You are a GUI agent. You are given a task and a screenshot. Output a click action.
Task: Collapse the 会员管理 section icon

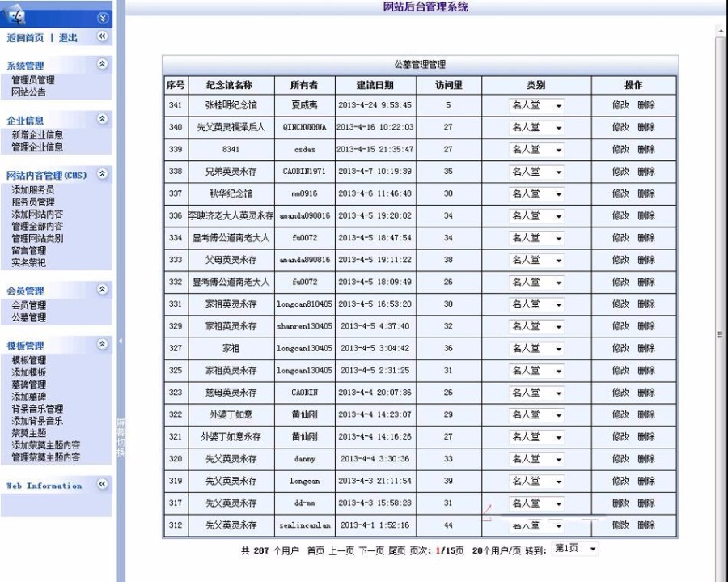[103, 290]
